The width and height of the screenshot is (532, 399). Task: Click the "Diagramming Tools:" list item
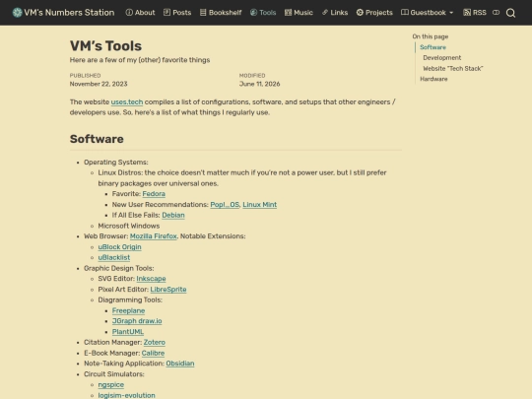tap(130, 299)
